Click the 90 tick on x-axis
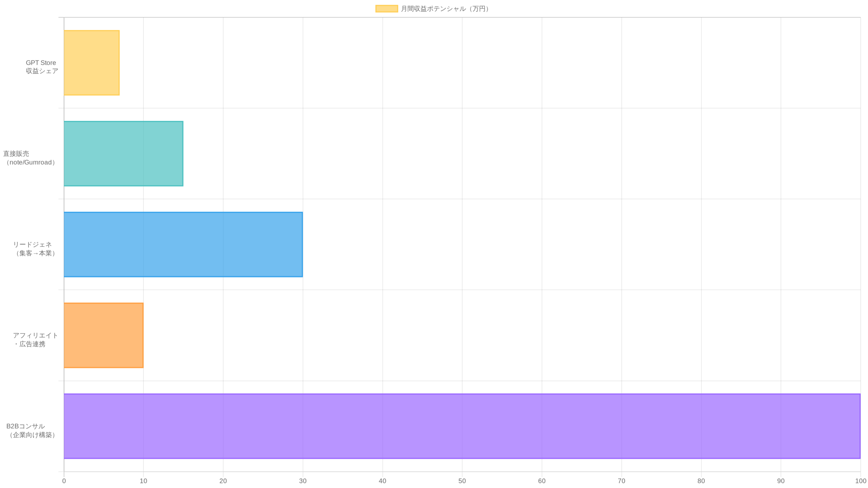This screenshot has height=488, width=868. click(781, 481)
